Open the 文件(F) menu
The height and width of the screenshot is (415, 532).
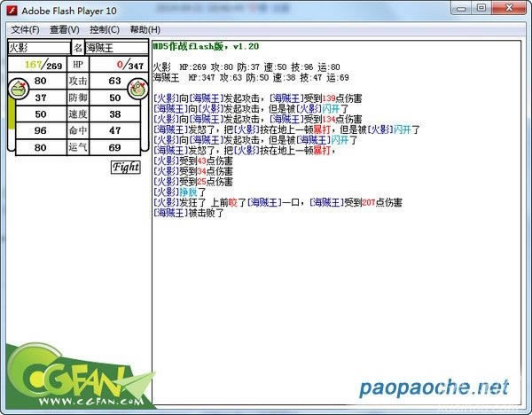click(25, 29)
